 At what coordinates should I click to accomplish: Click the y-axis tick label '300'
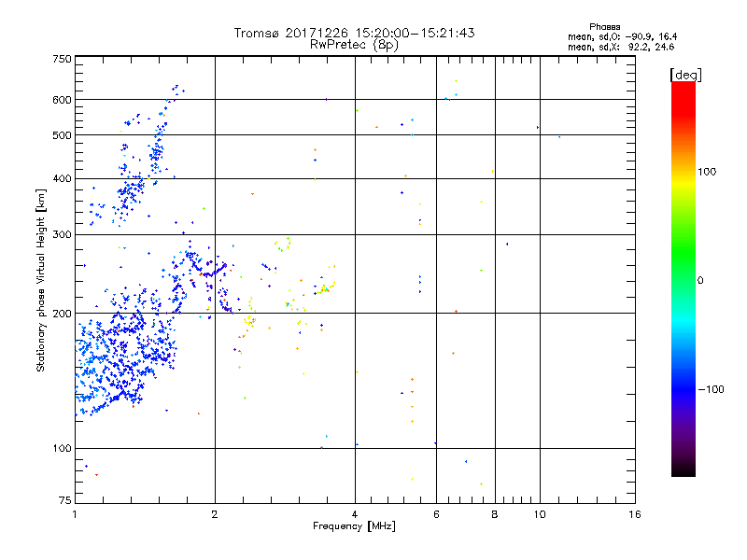click(62, 234)
